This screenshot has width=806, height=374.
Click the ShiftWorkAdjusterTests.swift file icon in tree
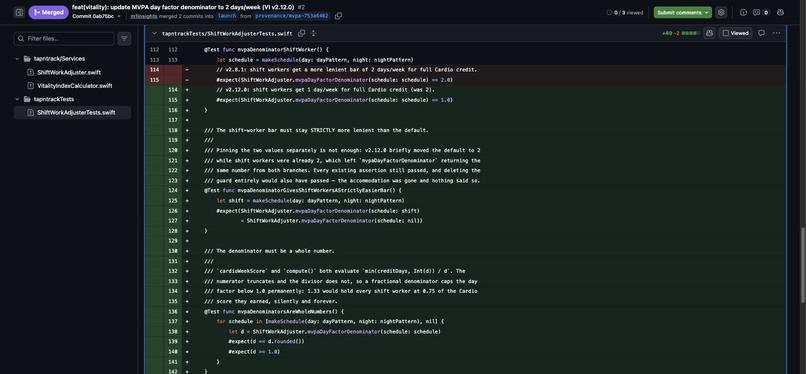pos(30,113)
